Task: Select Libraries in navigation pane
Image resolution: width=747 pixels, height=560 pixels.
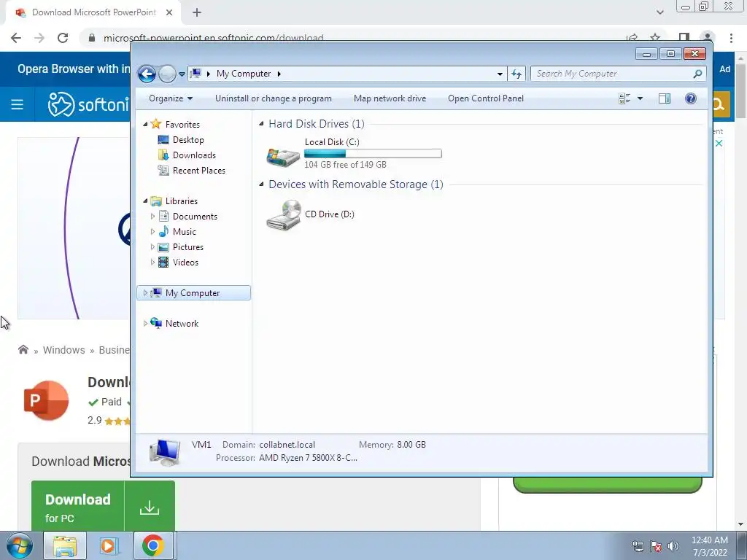Action: 181,201
